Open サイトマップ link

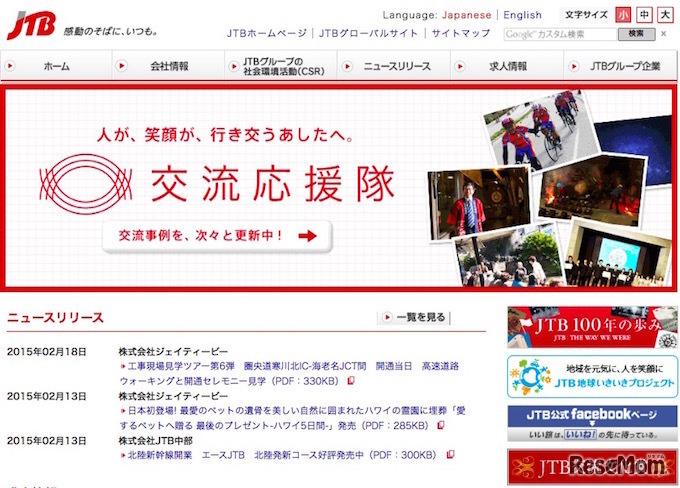coord(461,33)
